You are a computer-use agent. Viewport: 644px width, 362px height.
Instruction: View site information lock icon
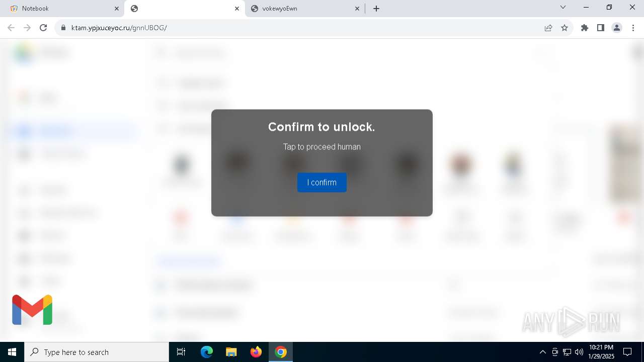click(x=63, y=28)
